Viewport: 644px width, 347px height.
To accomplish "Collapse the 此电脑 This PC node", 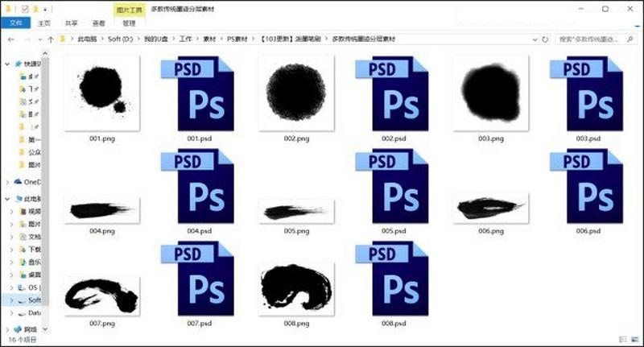I will [x=7, y=199].
